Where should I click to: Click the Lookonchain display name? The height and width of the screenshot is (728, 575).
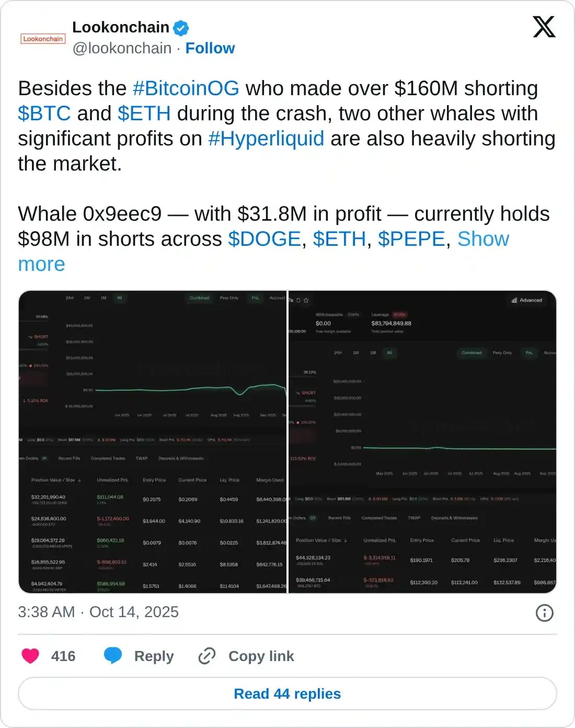point(121,27)
